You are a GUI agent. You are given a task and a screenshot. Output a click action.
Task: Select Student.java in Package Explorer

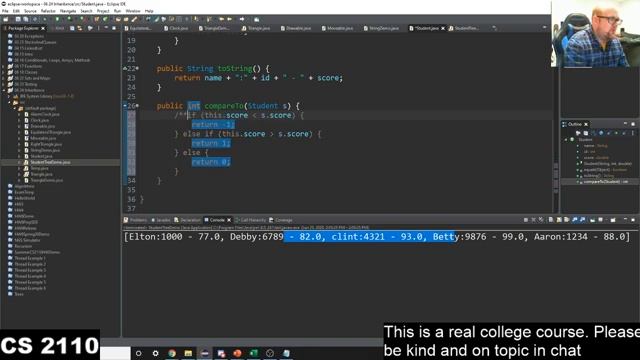[x=41, y=156]
